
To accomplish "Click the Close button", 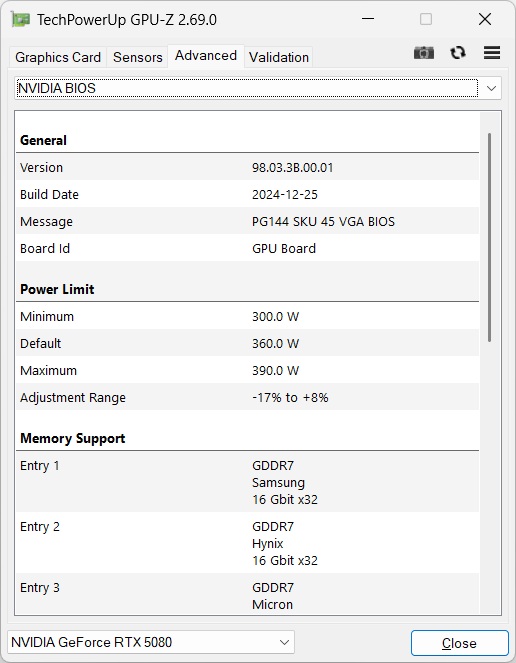I will point(459,643).
